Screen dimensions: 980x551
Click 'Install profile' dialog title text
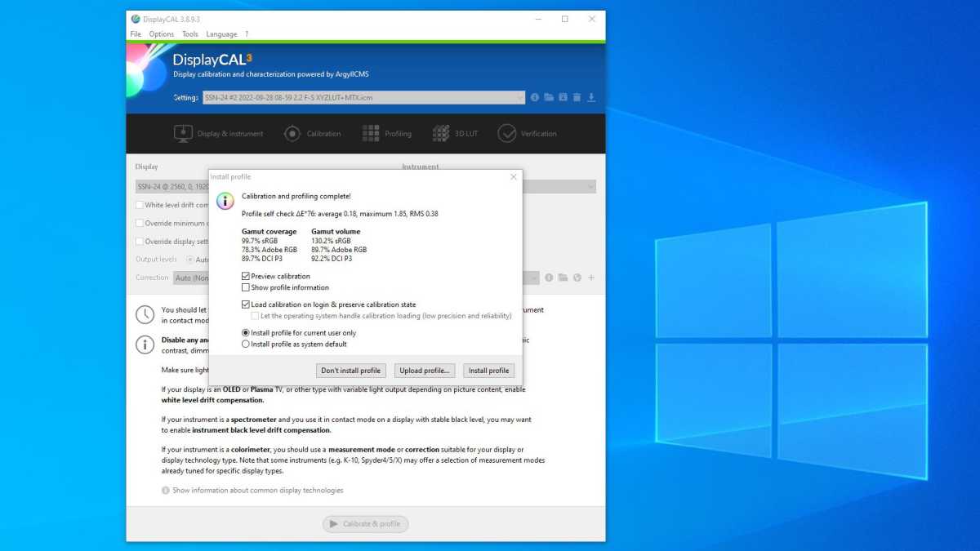coord(230,176)
